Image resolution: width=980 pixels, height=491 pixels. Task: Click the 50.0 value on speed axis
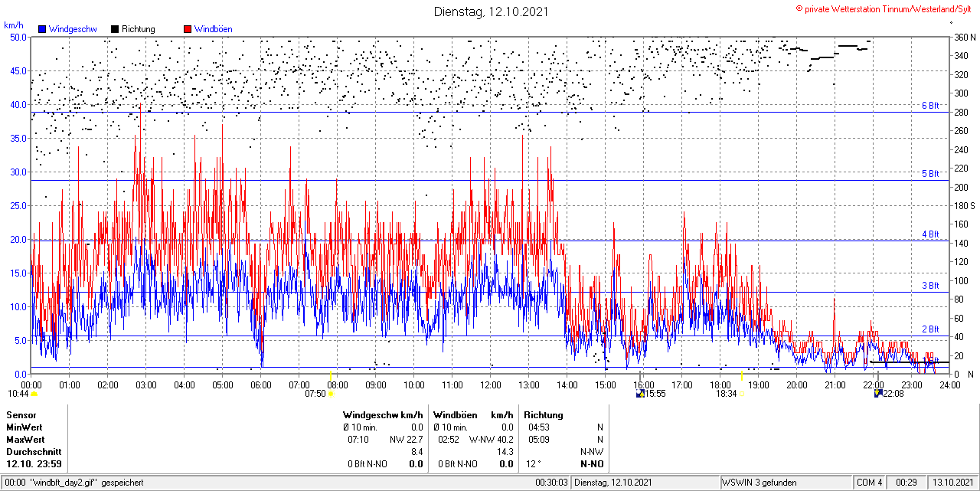(x=18, y=37)
